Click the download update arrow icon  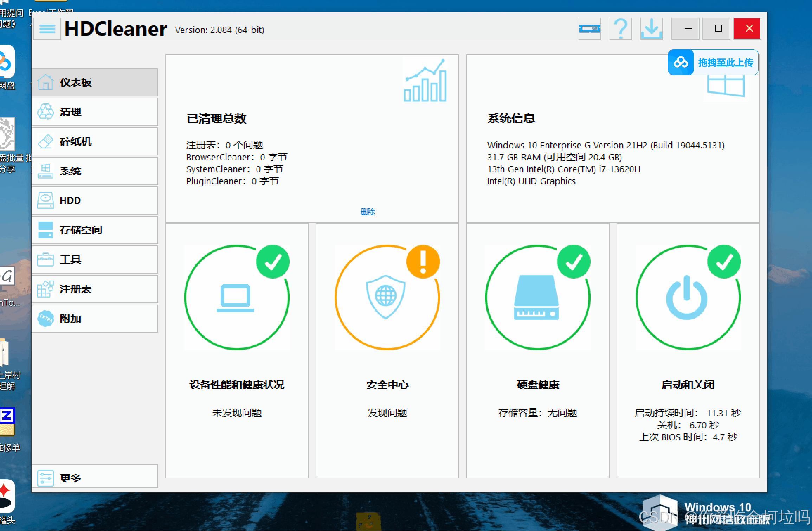[x=651, y=29]
